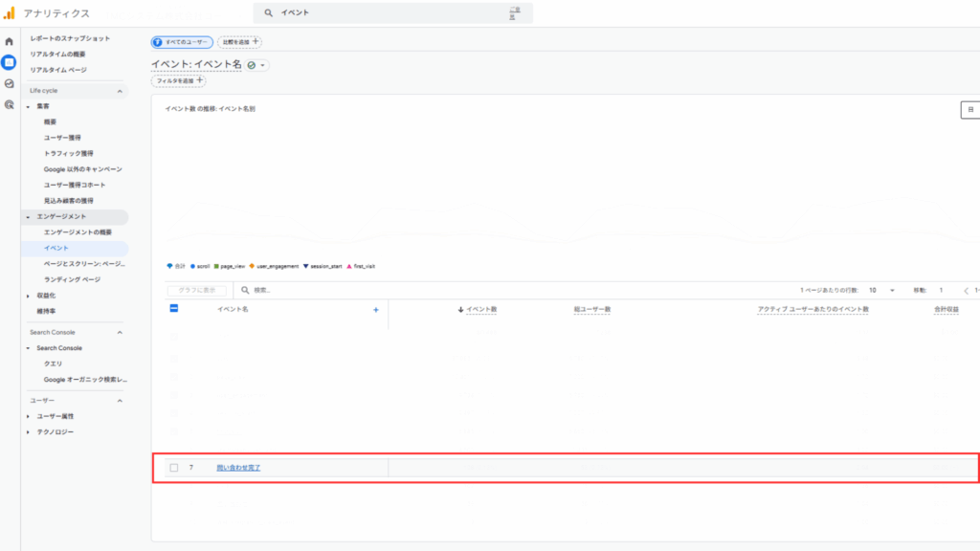980x551 pixels.
Task: Open the Advertising icon in left rail
Action: [x=9, y=103]
